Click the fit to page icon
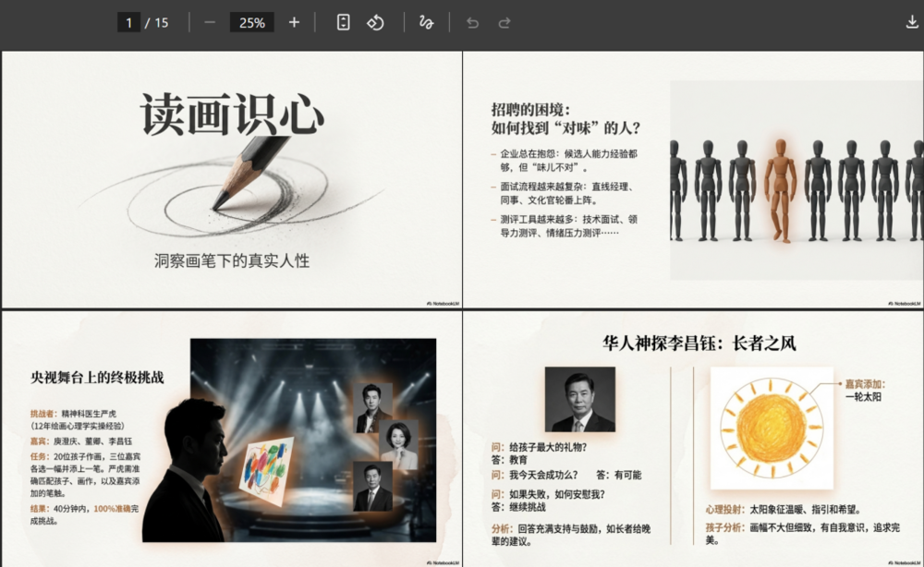The width and height of the screenshot is (924, 567). click(x=343, y=22)
